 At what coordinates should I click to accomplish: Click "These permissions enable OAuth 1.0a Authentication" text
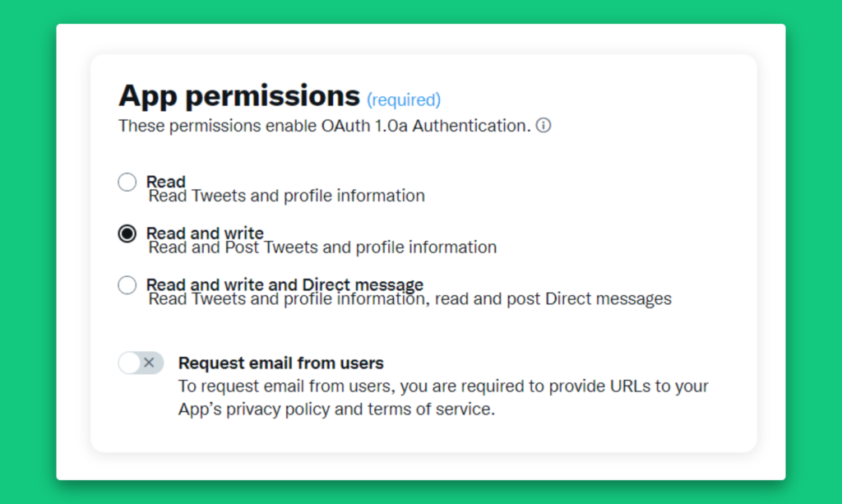324,126
